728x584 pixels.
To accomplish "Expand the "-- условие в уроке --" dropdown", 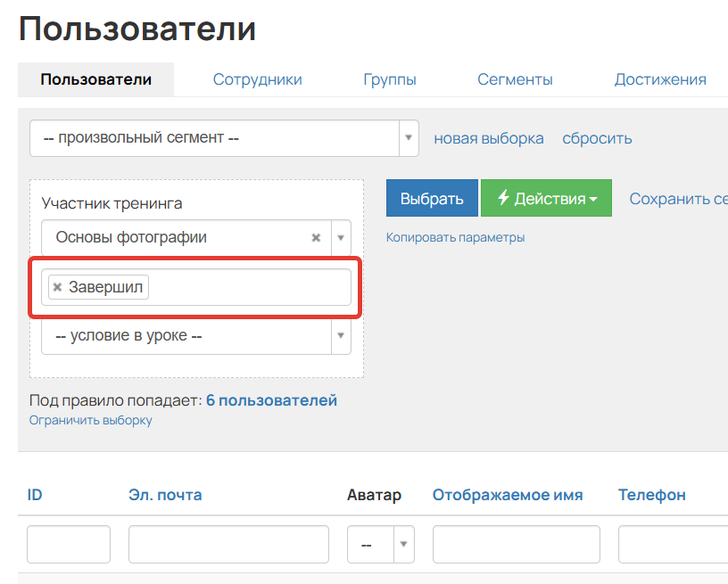I will (x=340, y=335).
